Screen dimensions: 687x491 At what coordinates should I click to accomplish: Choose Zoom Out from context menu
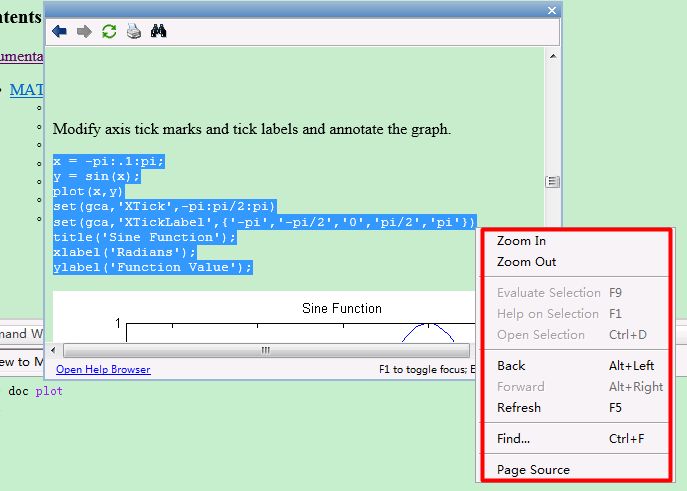click(x=576, y=262)
